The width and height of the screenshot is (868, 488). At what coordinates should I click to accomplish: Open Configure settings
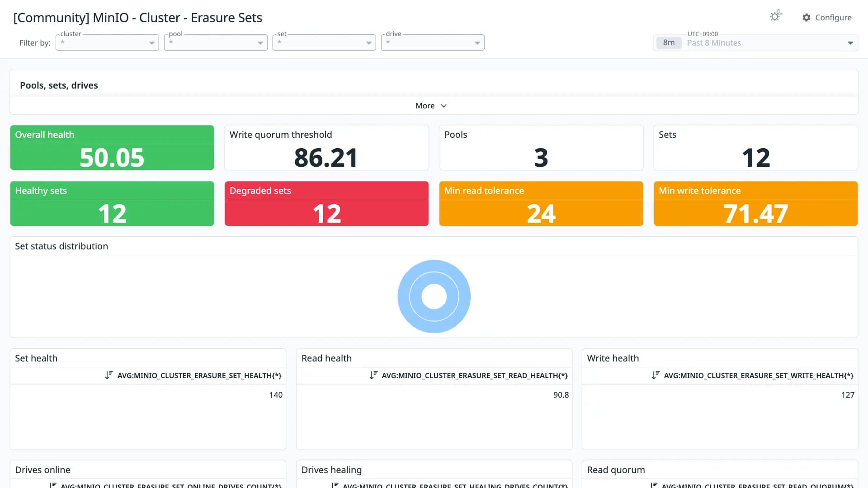click(827, 18)
